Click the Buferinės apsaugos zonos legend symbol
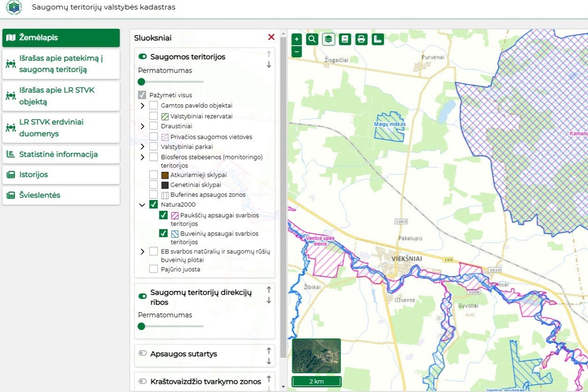588x392 pixels. (165, 195)
